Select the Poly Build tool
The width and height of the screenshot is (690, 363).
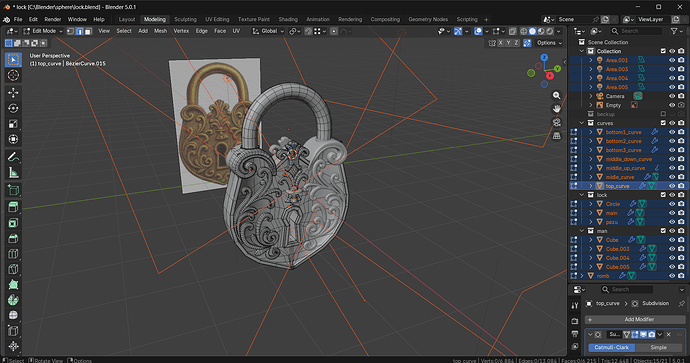[13, 285]
